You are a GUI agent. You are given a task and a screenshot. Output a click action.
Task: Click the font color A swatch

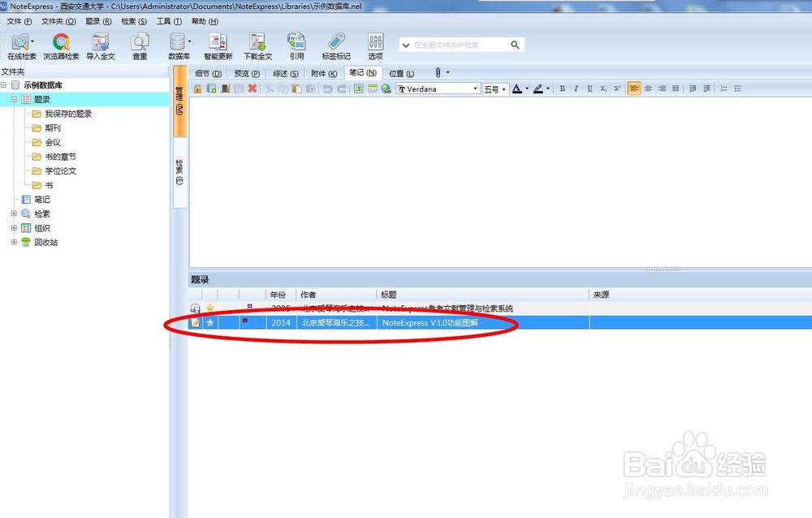point(516,88)
